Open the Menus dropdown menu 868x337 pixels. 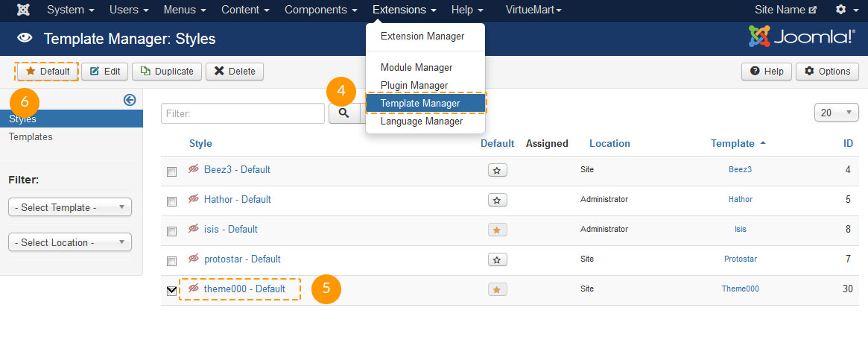pyautogui.click(x=185, y=10)
